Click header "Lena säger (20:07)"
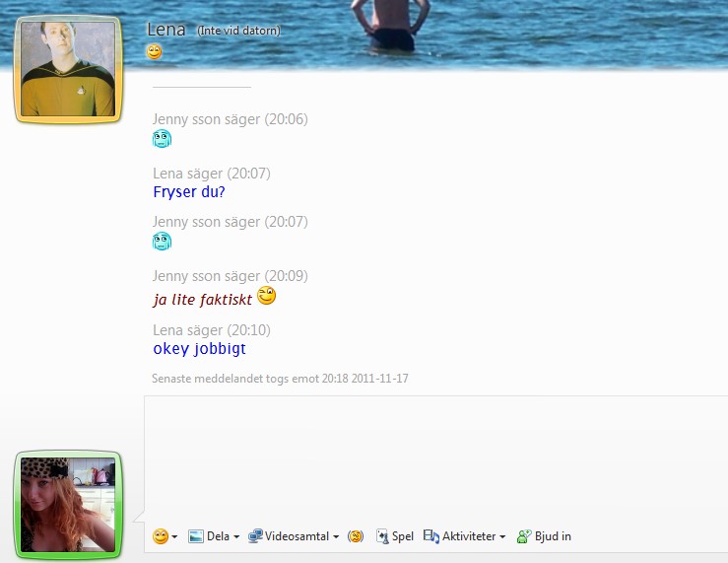This screenshot has height=563, width=728. click(x=212, y=174)
